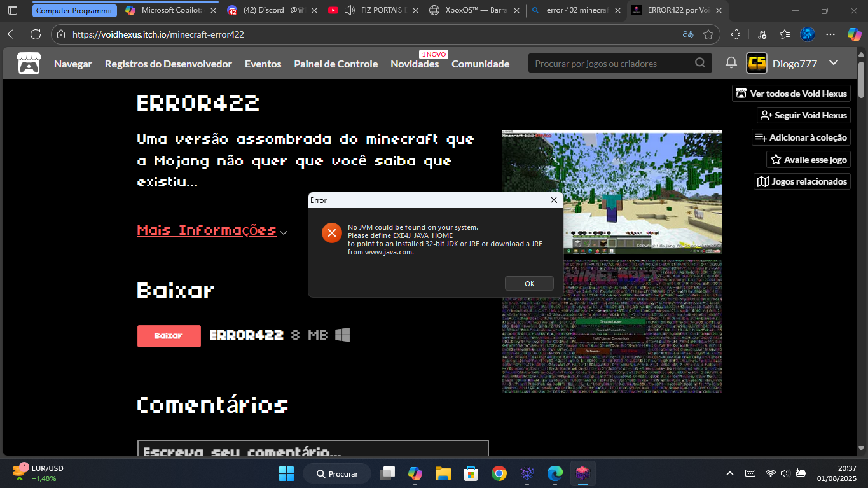
Task: Open a new tab with plus button
Action: [740, 10]
